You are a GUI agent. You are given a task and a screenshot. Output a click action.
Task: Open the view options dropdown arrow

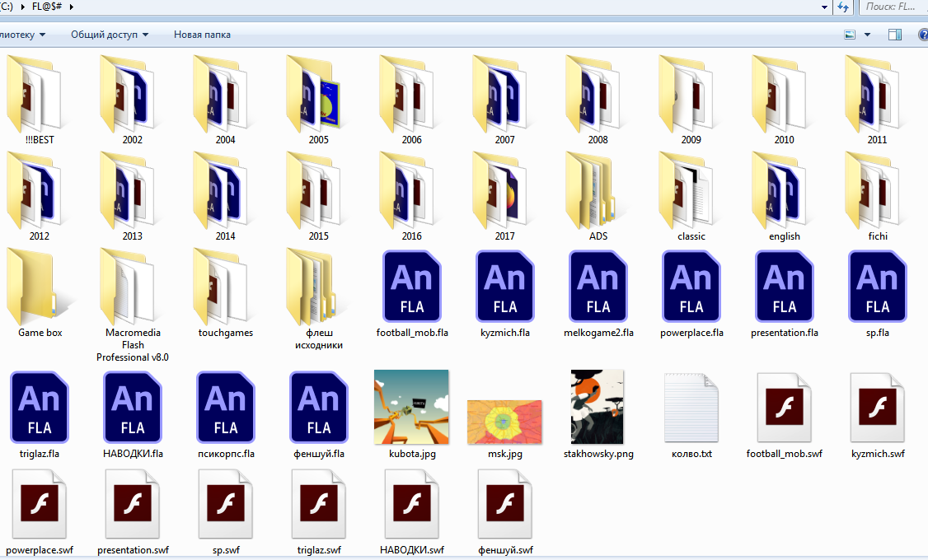click(868, 35)
